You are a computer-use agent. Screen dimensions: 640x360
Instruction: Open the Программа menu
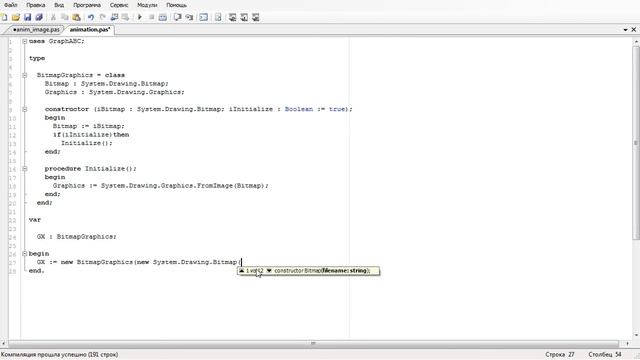click(87, 5)
